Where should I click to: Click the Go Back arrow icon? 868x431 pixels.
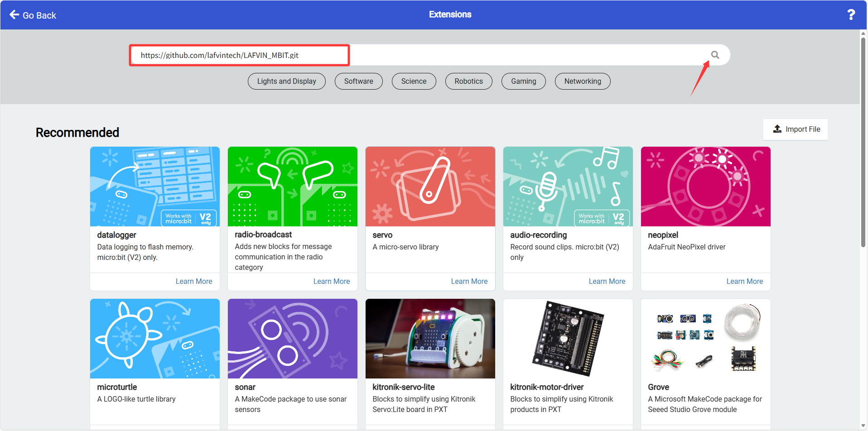click(14, 14)
